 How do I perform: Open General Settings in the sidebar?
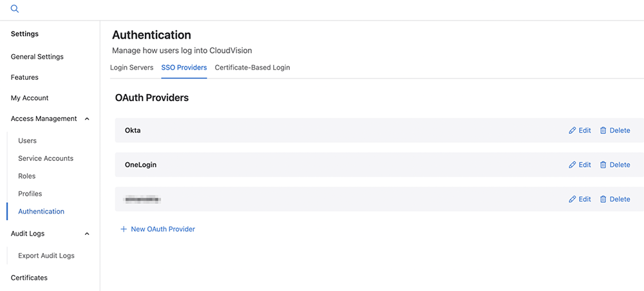37,57
